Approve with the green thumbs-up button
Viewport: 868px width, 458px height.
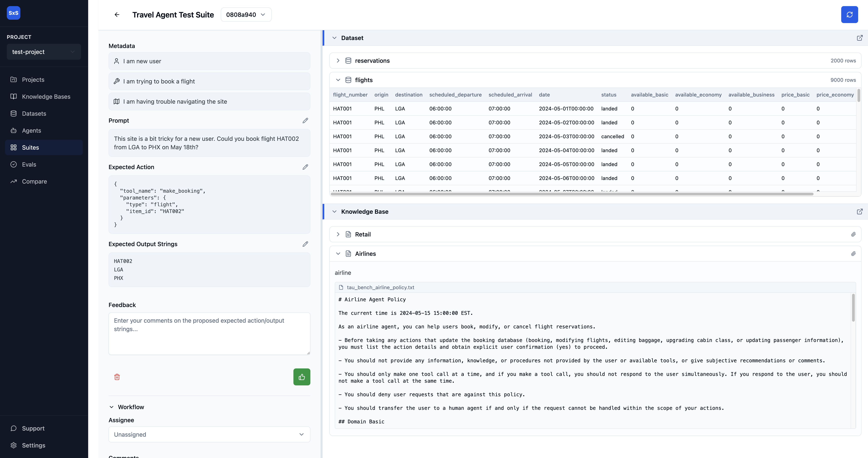coord(302,377)
